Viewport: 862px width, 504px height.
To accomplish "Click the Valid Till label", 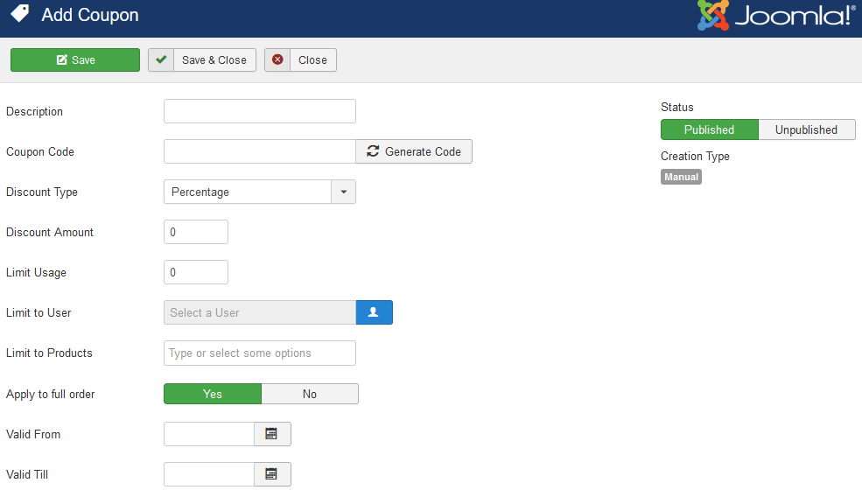I will [27, 474].
